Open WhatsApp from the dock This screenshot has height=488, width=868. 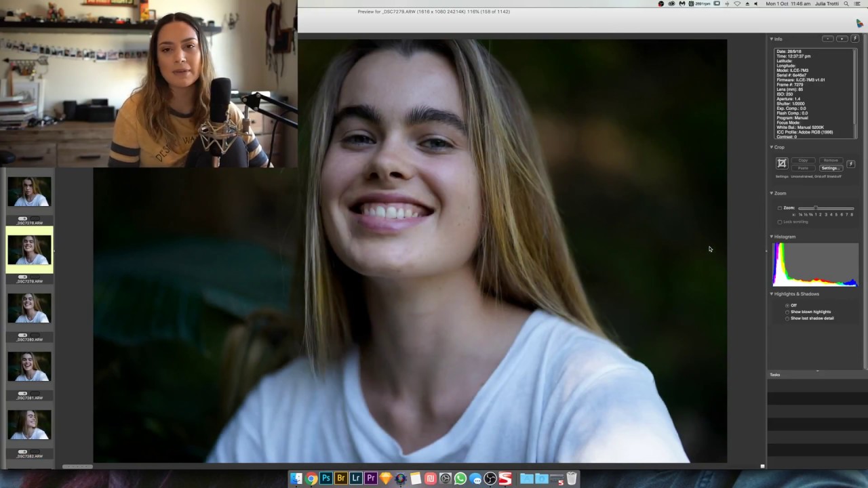[460, 479]
